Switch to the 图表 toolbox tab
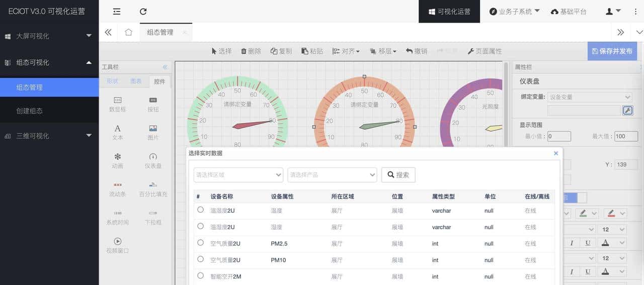The image size is (644, 285). pyautogui.click(x=136, y=81)
